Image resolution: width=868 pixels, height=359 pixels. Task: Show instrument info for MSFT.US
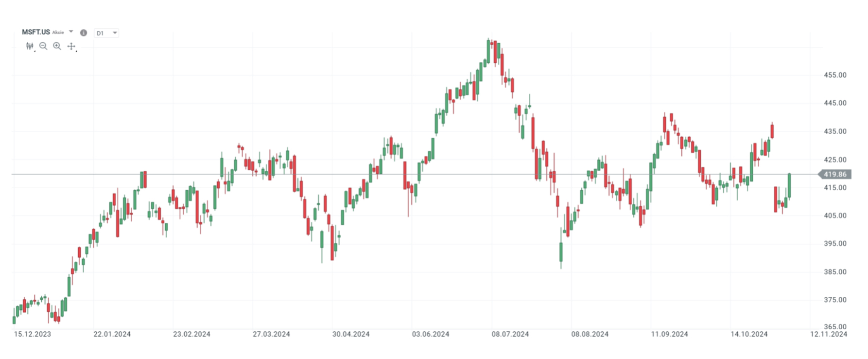[x=84, y=33]
